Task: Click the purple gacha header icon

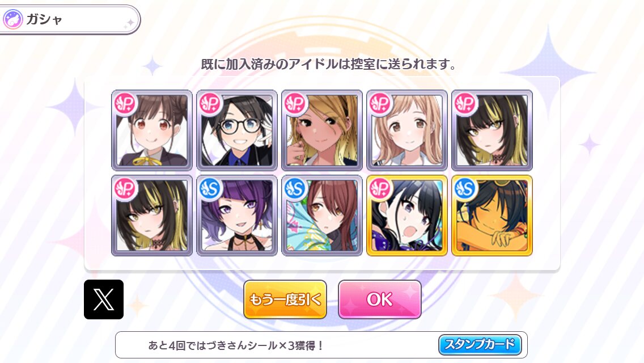Action: (12, 19)
